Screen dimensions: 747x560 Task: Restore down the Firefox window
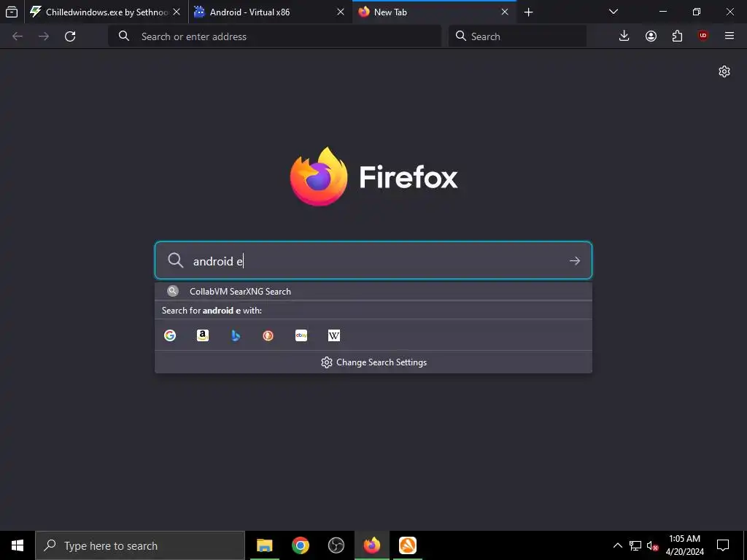tap(697, 12)
